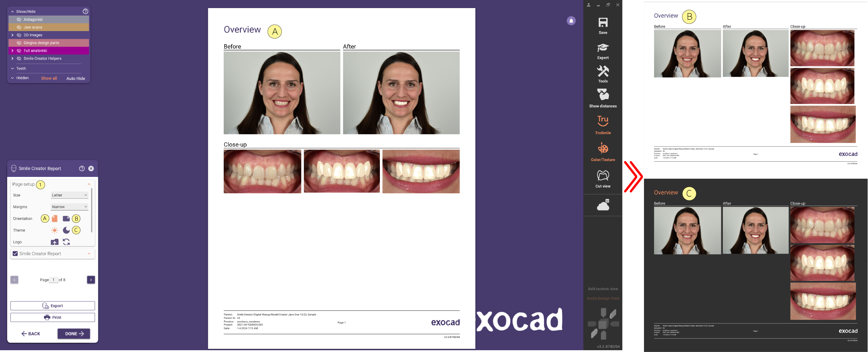Upload a custom logo icon
Viewport: 868px width, 352px height.
[x=55, y=242]
